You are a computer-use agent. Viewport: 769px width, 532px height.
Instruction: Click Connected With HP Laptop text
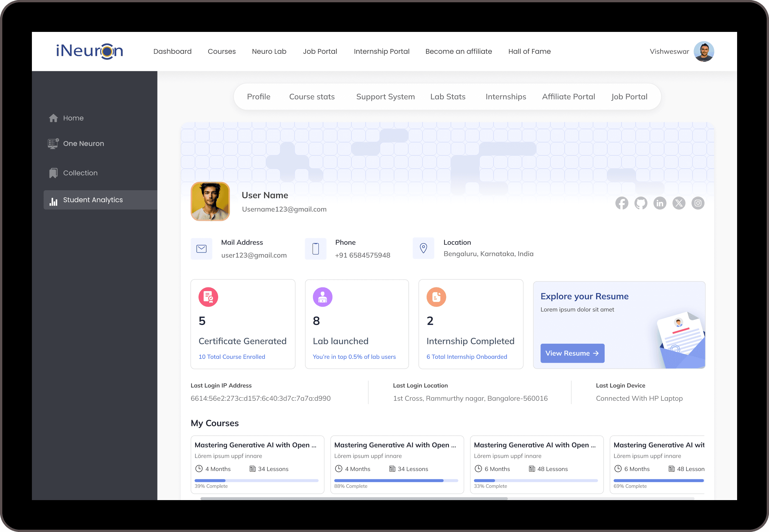[639, 398]
